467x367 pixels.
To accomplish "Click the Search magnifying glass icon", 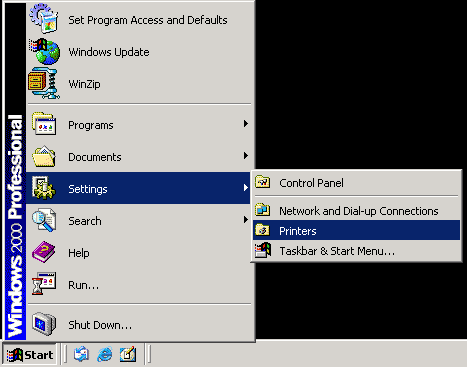I will coord(44,220).
